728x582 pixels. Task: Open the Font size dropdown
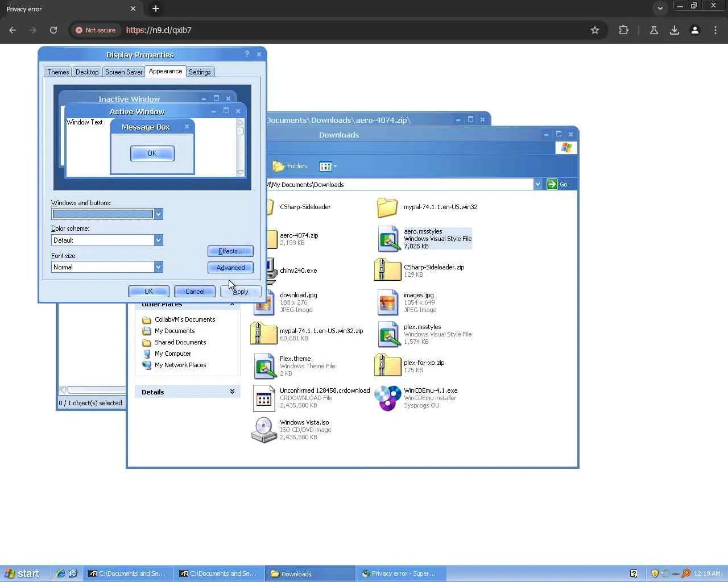(x=159, y=267)
